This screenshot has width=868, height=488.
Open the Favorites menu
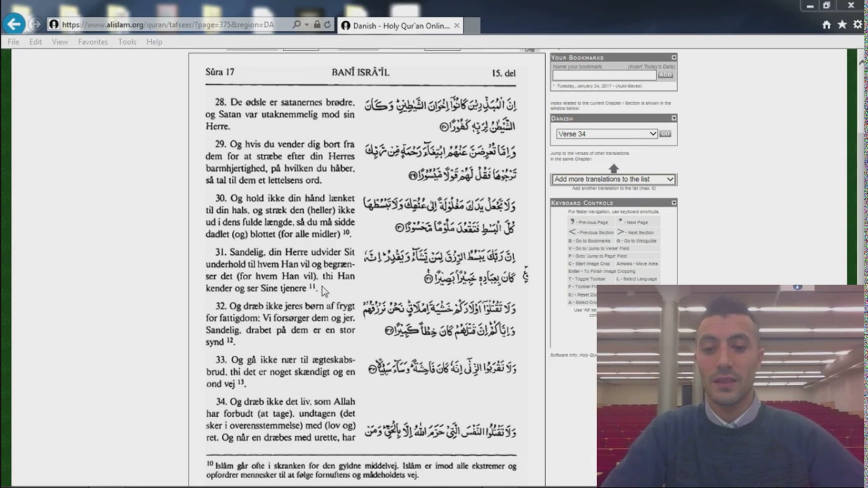92,41
